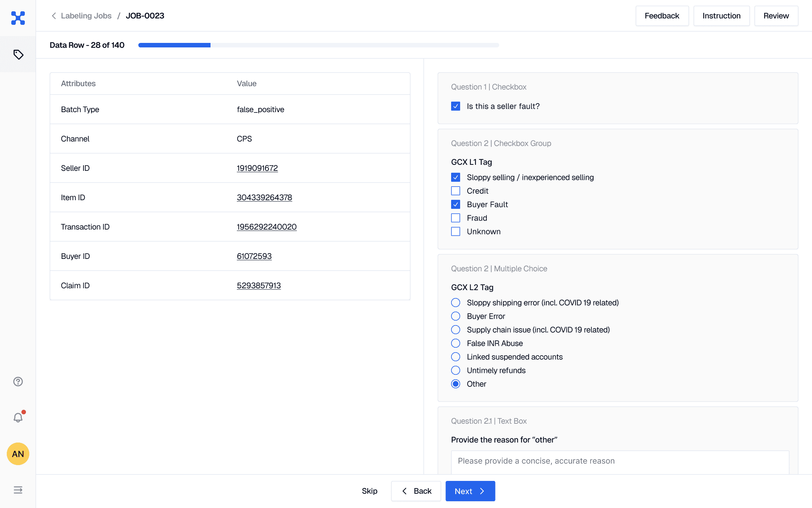Check the Fraud checkbox
Image resolution: width=812 pixels, height=508 pixels.
coord(456,218)
